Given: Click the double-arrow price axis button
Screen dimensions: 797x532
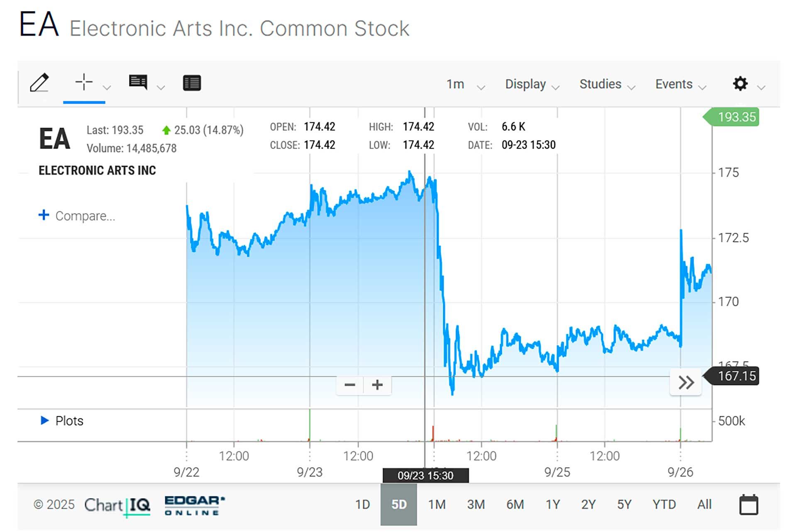Looking at the screenshot, I should pos(685,382).
